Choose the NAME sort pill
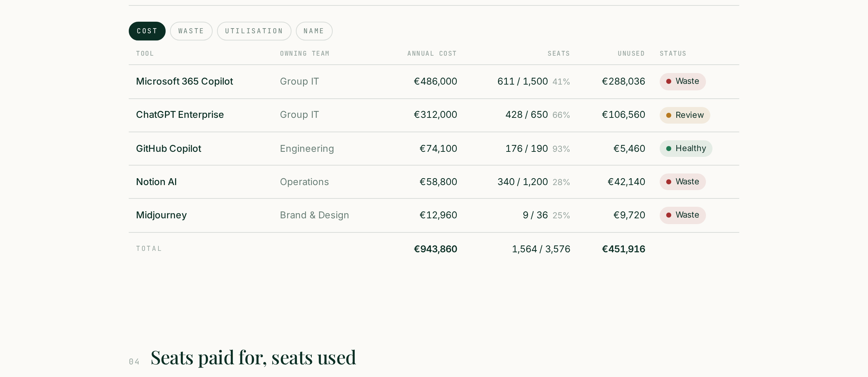Screen dimensions: 868x377 [x=314, y=31]
